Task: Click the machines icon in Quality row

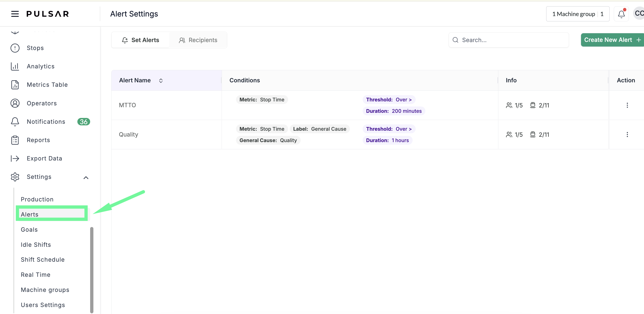Action: pos(533,134)
